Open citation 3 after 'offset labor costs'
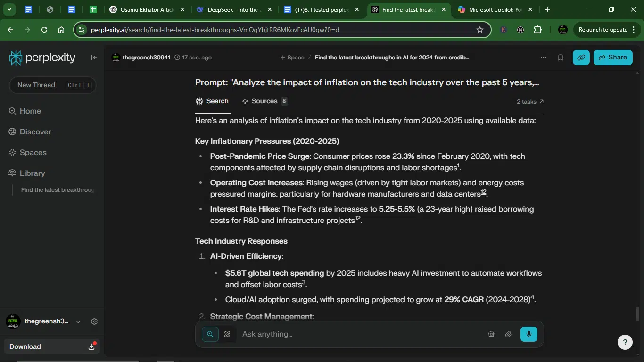644x362 pixels. tap(304, 283)
